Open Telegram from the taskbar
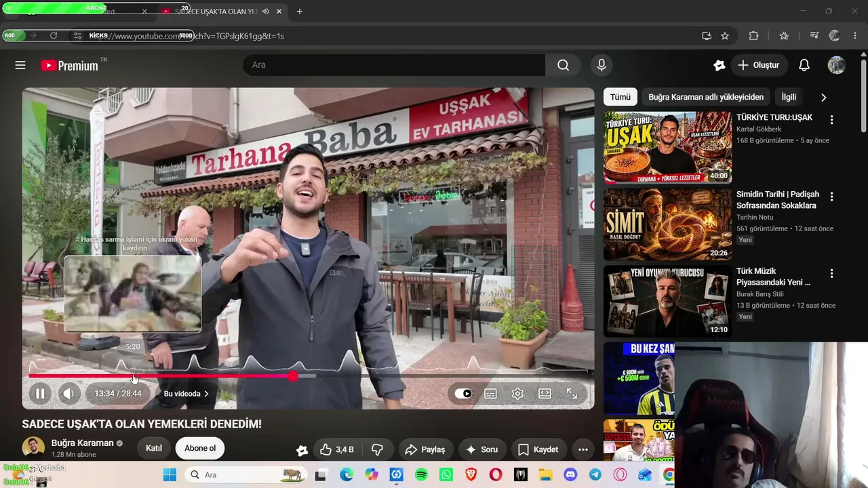 click(x=595, y=475)
